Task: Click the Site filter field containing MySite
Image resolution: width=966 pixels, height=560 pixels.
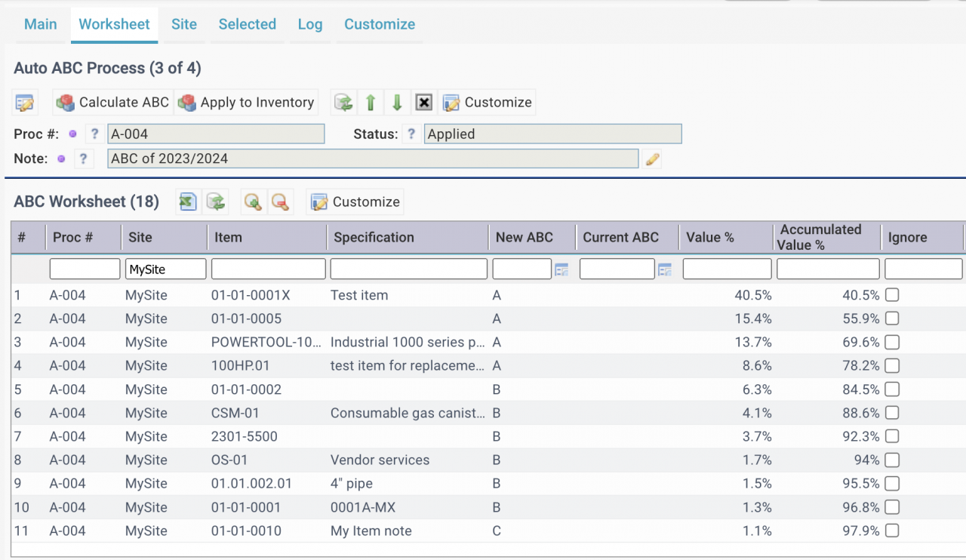Action: [166, 269]
